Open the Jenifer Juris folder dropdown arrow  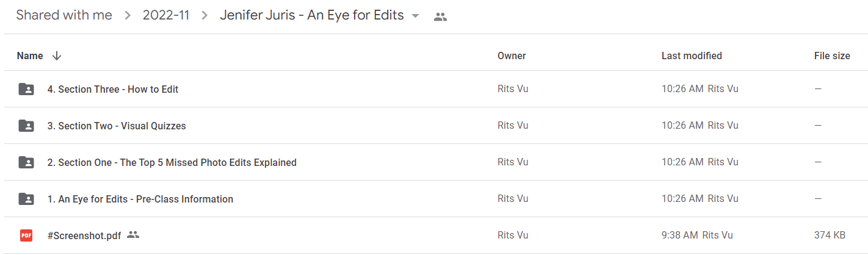[x=415, y=16]
